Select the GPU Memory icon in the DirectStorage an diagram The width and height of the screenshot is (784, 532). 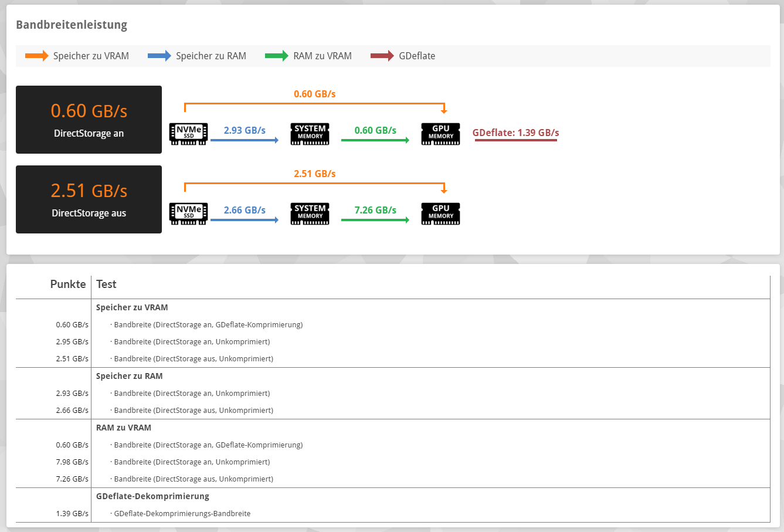pyautogui.click(x=441, y=134)
